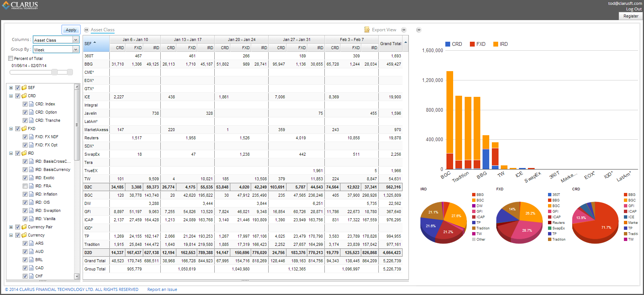Screen dimensions: 644x295
Task: Click the document icon beside BRL currency
Action: (x=31, y=260)
